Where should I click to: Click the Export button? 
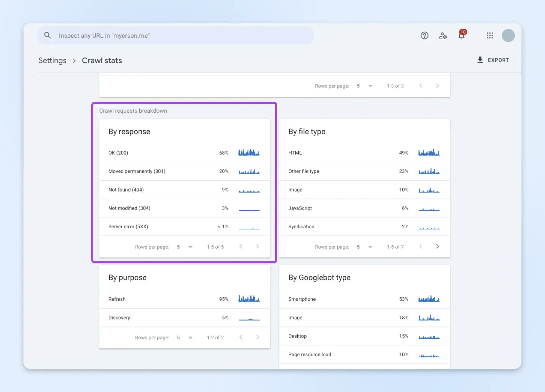pyautogui.click(x=493, y=60)
